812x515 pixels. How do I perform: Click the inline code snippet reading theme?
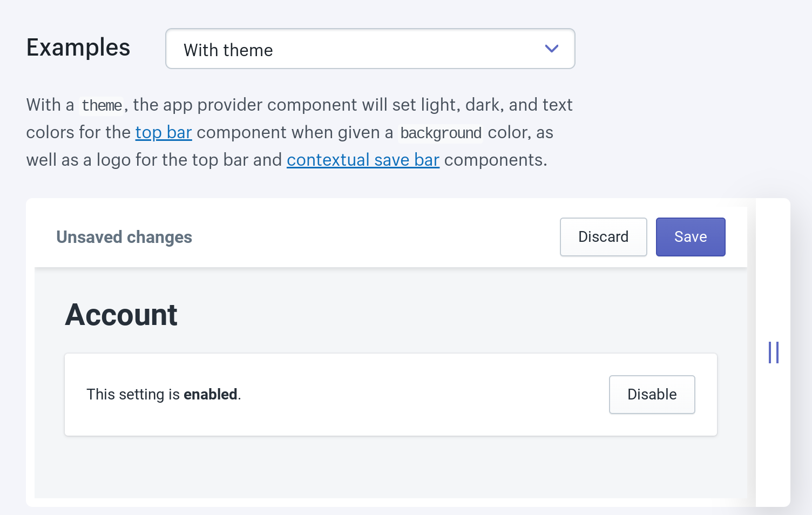tap(101, 105)
